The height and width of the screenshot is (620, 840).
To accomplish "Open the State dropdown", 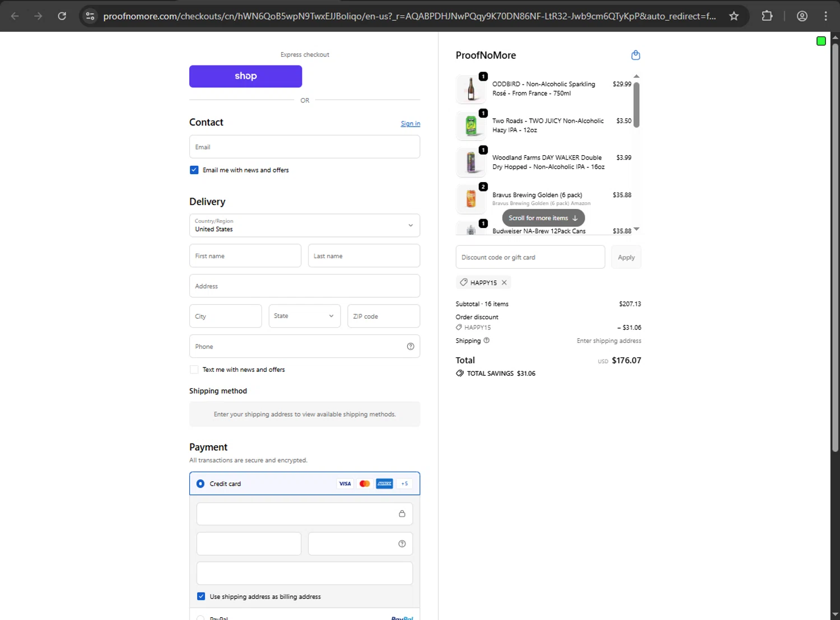I will [305, 316].
